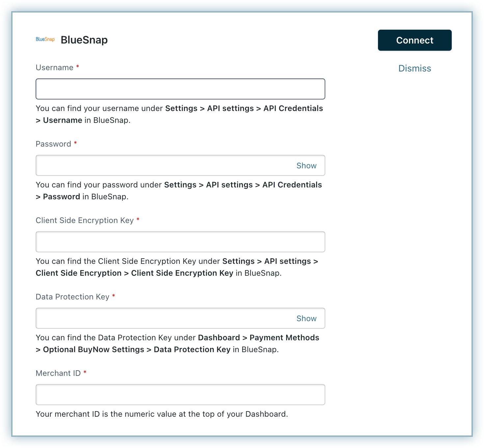Select the Client Side Encryption Key field
The height and width of the screenshot is (448, 484).
tap(180, 242)
